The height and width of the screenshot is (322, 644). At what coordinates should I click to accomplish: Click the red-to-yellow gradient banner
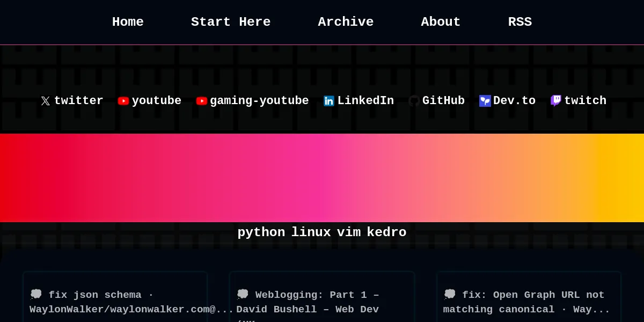322,178
